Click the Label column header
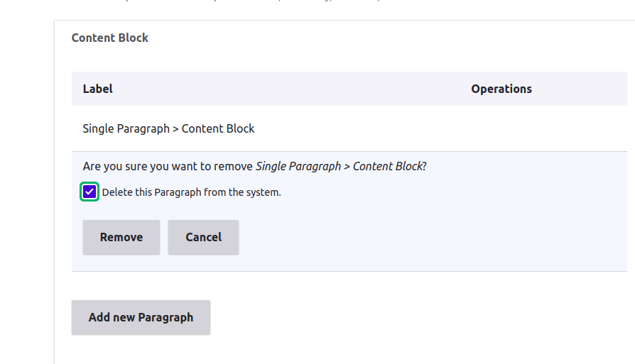This screenshot has width=635, height=364. point(97,89)
